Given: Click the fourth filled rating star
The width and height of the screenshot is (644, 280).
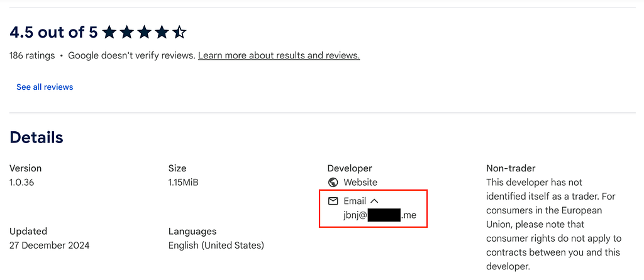Looking at the screenshot, I should tap(162, 32).
